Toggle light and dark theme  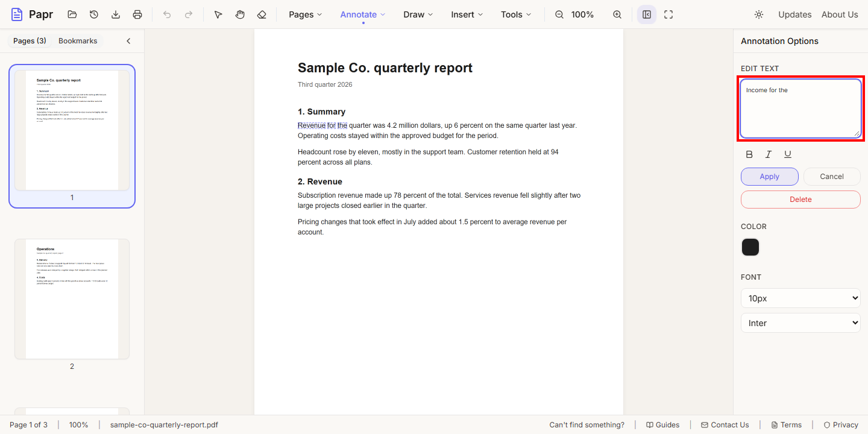coord(759,14)
